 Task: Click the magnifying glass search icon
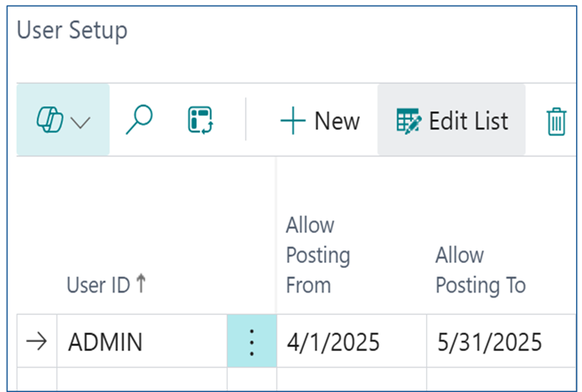[139, 120]
